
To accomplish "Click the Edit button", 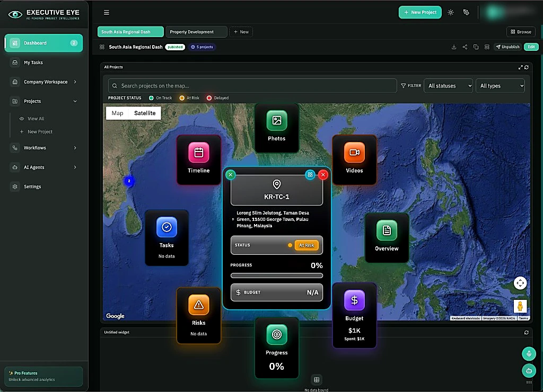I will pos(531,47).
